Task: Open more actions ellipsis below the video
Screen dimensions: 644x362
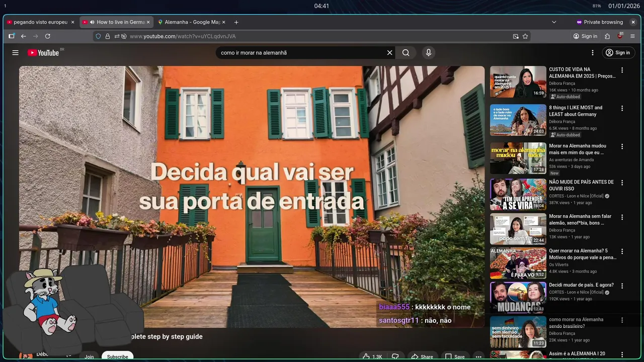Action: (478, 356)
